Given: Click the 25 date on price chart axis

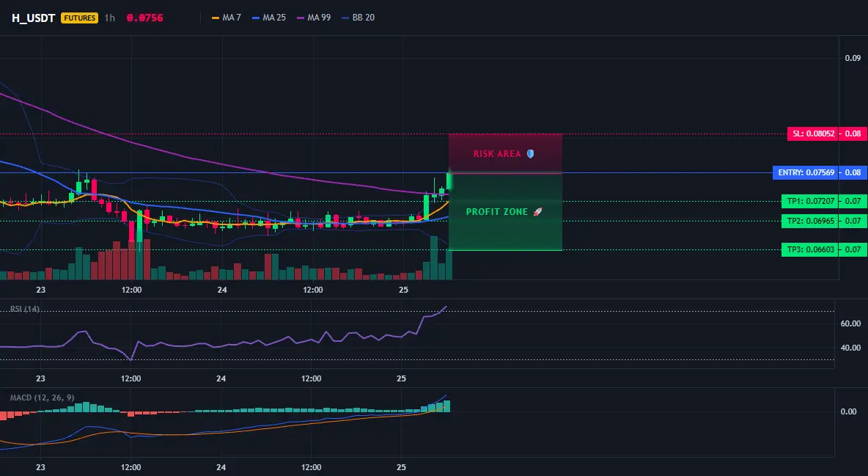Looking at the screenshot, I should point(403,290).
